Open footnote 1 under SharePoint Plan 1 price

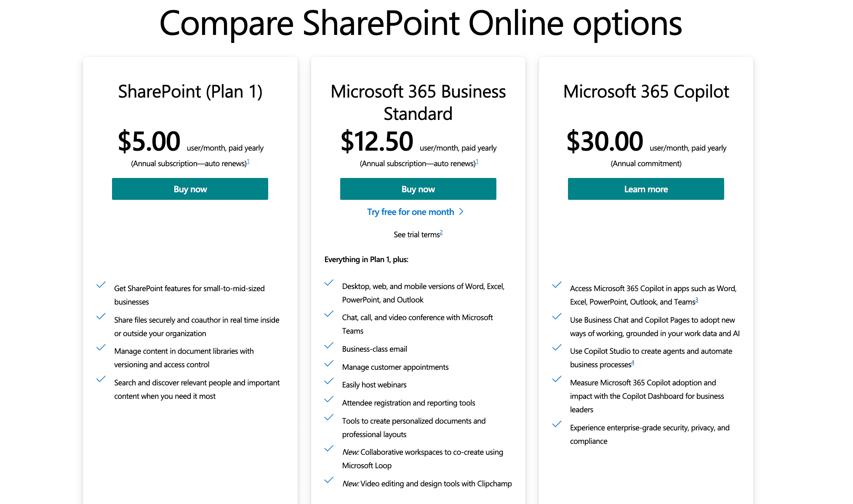click(248, 161)
